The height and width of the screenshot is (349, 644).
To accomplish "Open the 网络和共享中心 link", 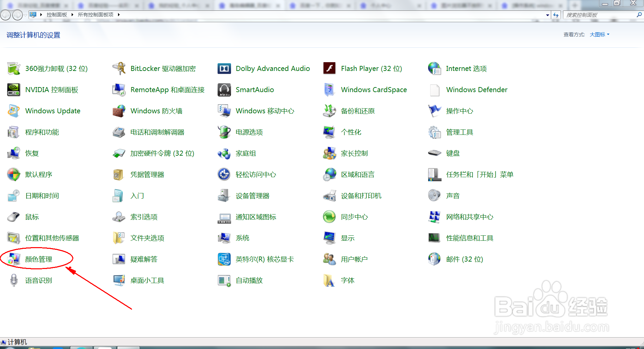I will [x=470, y=217].
